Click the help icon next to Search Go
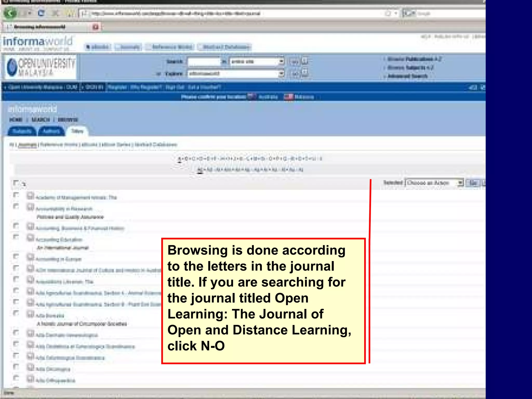Image resolution: width=532 pixels, height=399 pixels. [x=305, y=61]
